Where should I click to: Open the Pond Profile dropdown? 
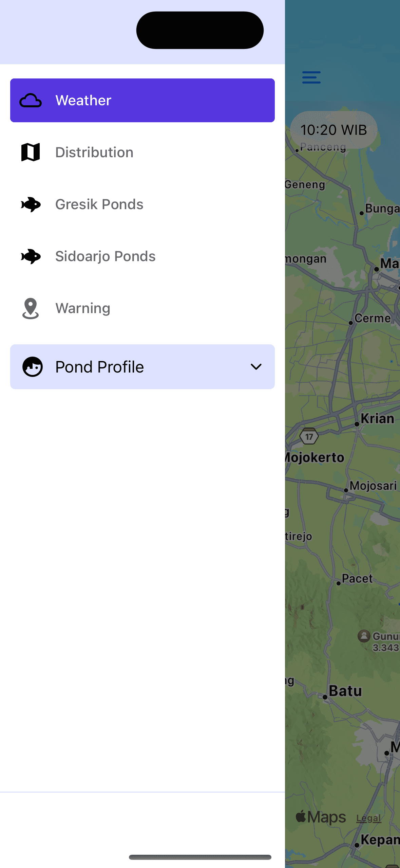pyautogui.click(x=142, y=367)
